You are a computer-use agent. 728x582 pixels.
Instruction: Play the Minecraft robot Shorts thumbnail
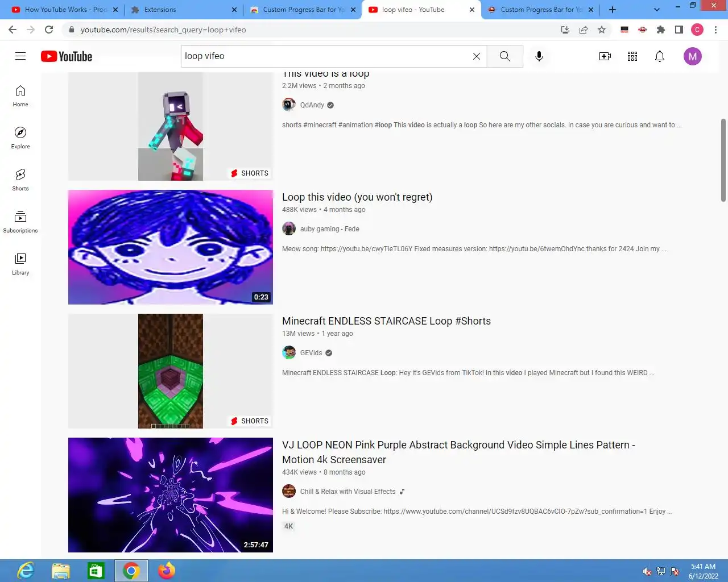[x=171, y=126]
